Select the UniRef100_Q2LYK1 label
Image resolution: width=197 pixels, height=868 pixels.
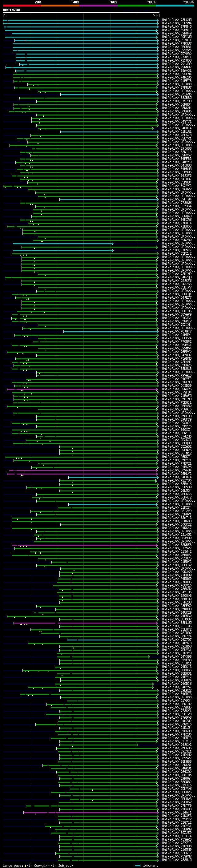pos(177,139)
